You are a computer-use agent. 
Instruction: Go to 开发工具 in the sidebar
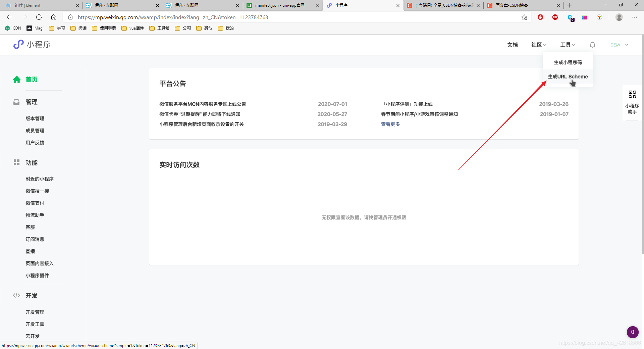35,324
